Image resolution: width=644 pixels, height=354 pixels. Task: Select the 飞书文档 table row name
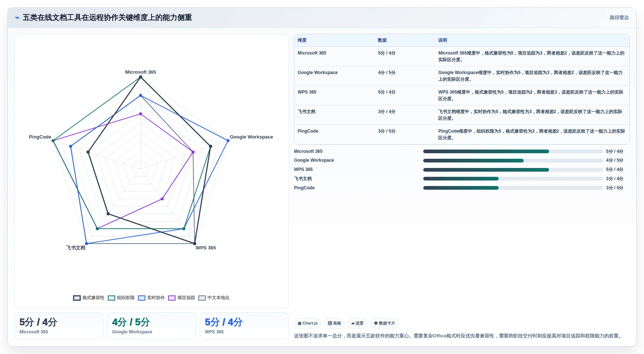(307, 112)
